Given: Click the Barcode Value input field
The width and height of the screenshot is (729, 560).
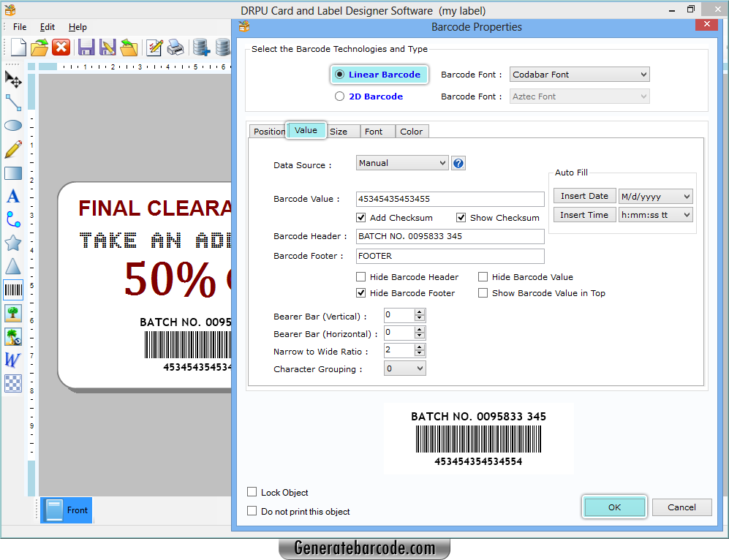Looking at the screenshot, I should [x=450, y=199].
